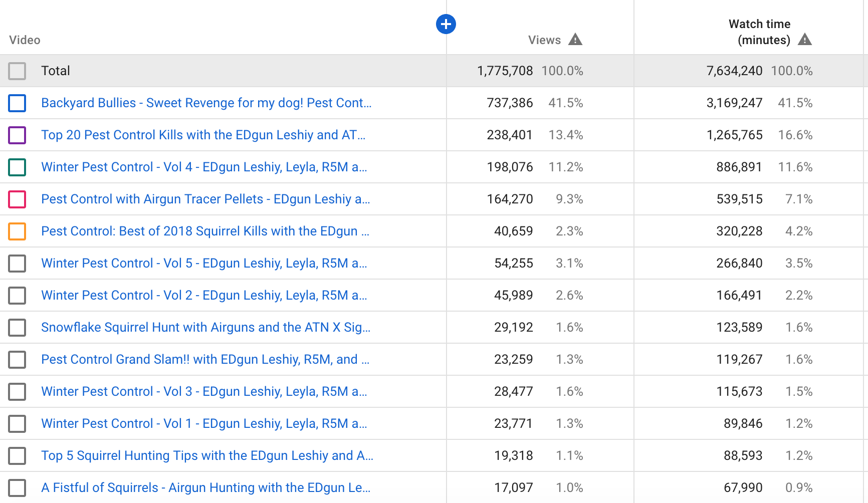
Task: Select the Snowflake Squirrel Hunt checkbox
Action: [x=17, y=328]
